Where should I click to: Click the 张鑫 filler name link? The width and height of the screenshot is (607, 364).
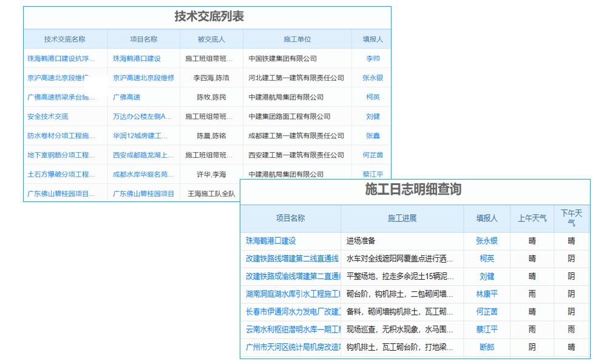(371, 135)
